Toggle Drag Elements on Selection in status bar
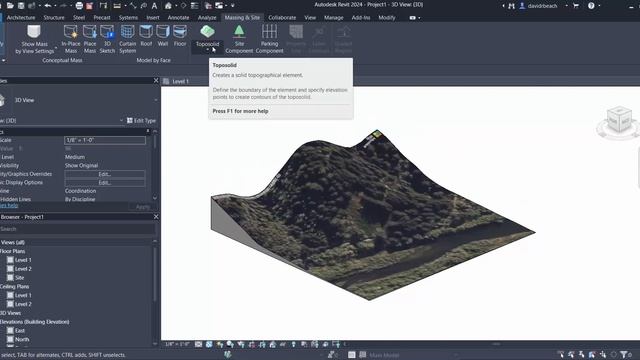Image resolution: width=640 pixels, height=360 pixels. coord(603,355)
